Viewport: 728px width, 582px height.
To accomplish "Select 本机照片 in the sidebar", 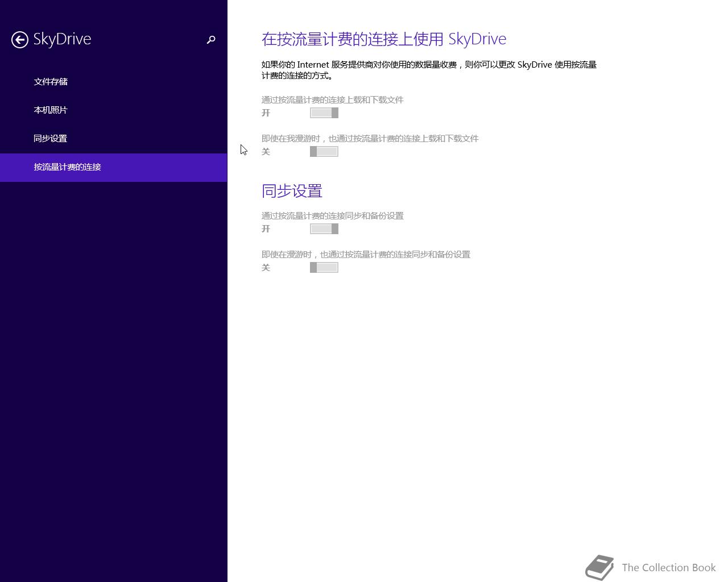I will (x=113, y=110).
